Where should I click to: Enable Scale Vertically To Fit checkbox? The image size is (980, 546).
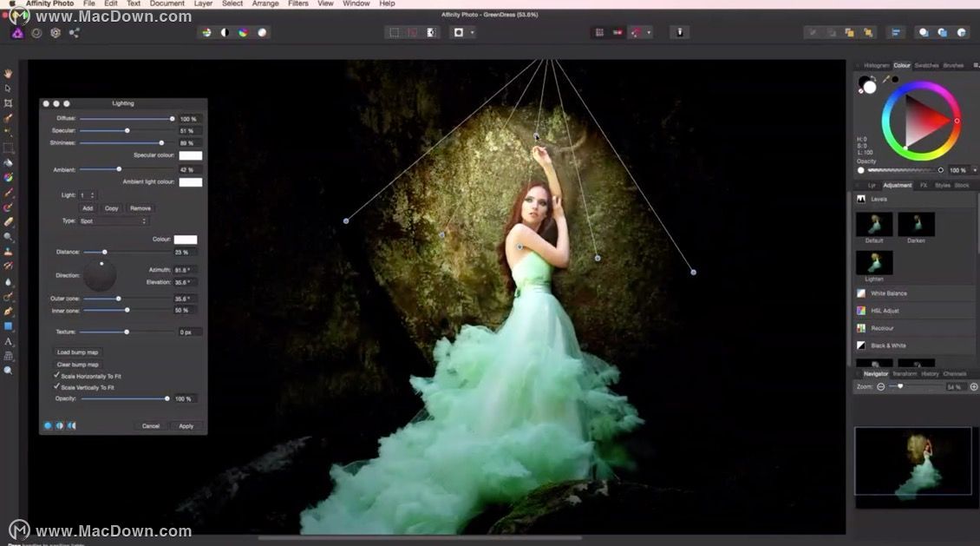point(57,387)
